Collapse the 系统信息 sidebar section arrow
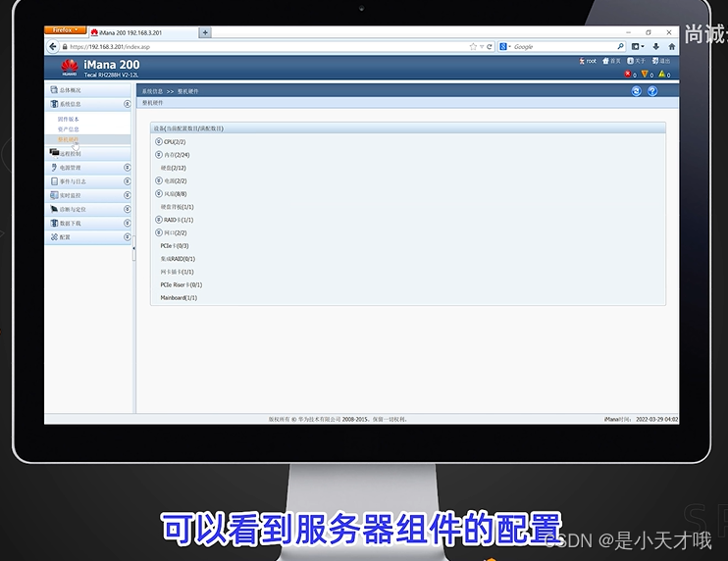The width and height of the screenshot is (728, 561). 127,104
